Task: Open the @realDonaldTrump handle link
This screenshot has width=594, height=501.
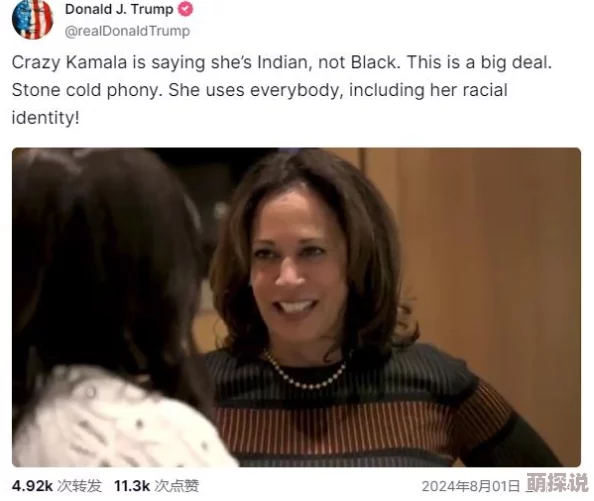Action: pos(127,31)
